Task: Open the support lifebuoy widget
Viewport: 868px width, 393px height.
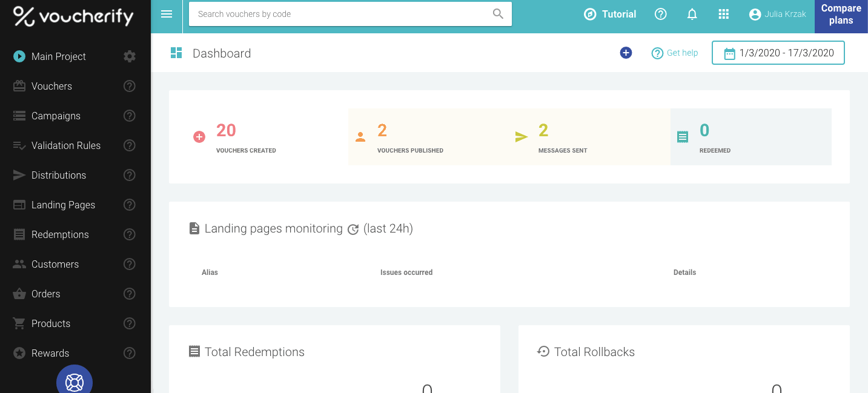Action: 75,381
